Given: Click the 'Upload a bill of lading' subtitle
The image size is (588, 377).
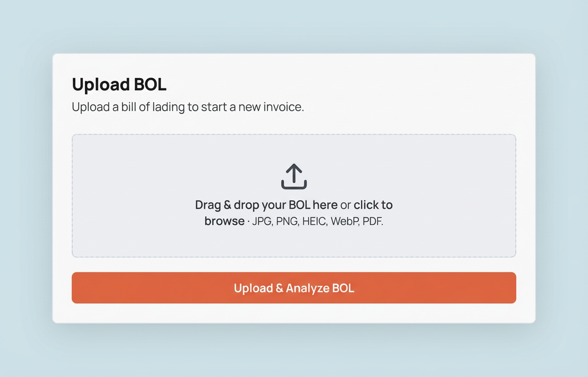Looking at the screenshot, I should (187, 107).
